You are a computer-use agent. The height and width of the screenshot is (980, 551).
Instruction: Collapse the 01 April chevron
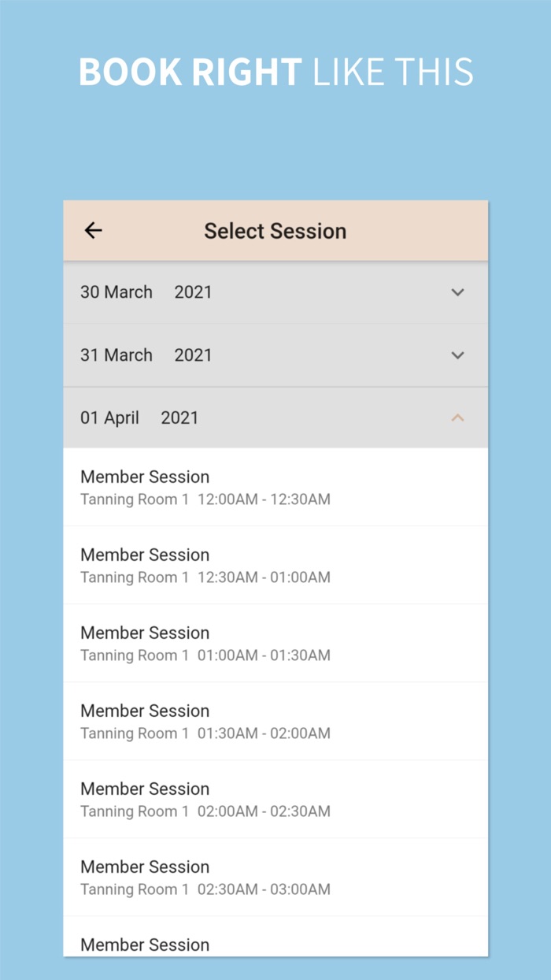pyautogui.click(x=457, y=418)
